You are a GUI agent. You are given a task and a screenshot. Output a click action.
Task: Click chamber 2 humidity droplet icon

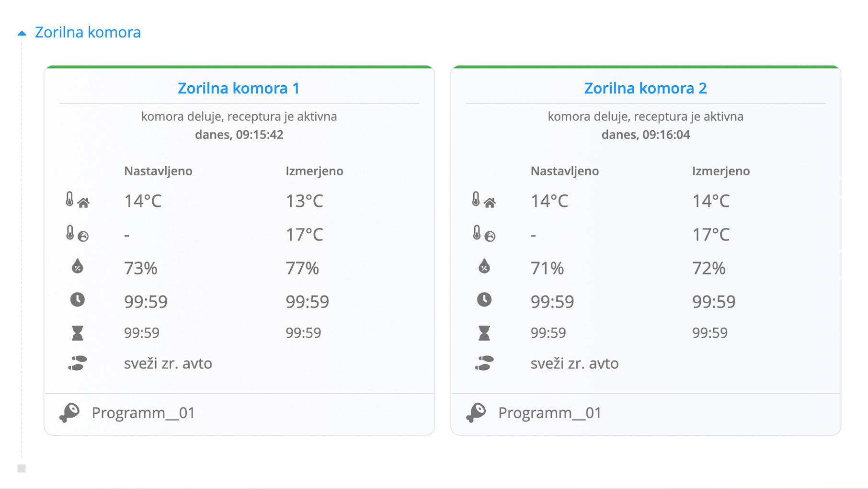coord(484,266)
